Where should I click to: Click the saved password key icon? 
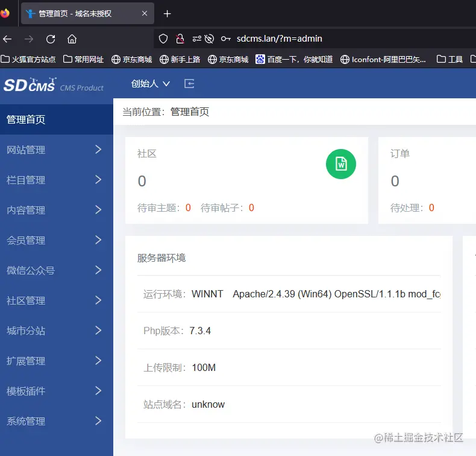pyautogui.click(x=225, y=39)
